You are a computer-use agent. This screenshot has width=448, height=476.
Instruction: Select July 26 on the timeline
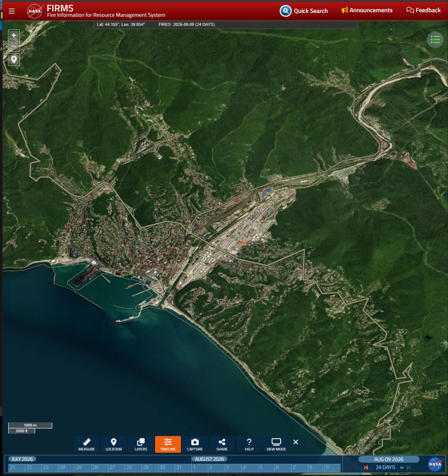coord(100,468)
